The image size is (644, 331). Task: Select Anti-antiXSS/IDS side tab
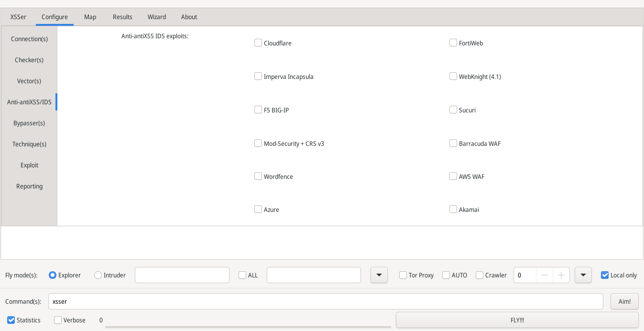29,102
